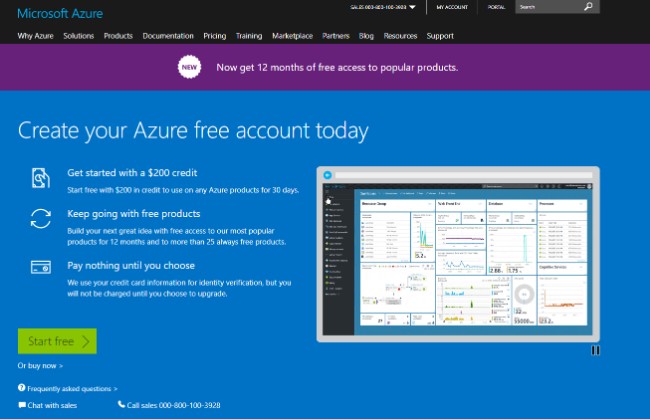Open the My Account link
The image size is (650, 419).
click(x=452, y=7)
